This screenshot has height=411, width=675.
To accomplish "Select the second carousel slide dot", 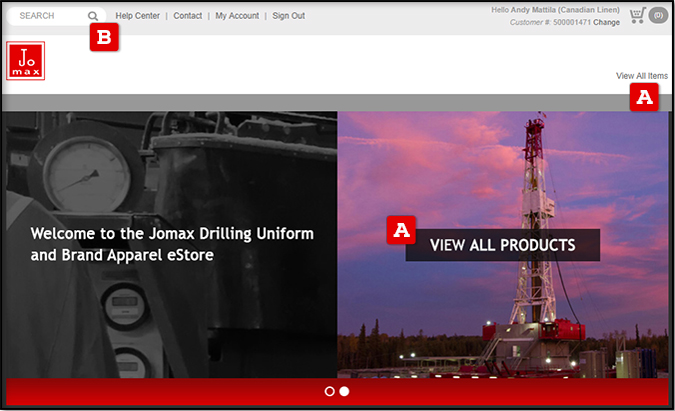I will [x=344, y=391].
